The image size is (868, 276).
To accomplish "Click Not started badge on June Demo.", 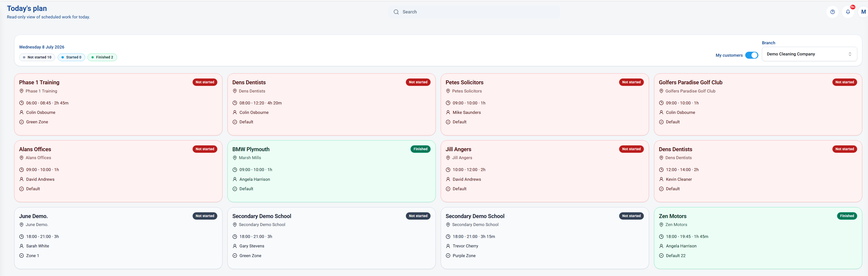I will pyautogui.click(x=205, y=216).
